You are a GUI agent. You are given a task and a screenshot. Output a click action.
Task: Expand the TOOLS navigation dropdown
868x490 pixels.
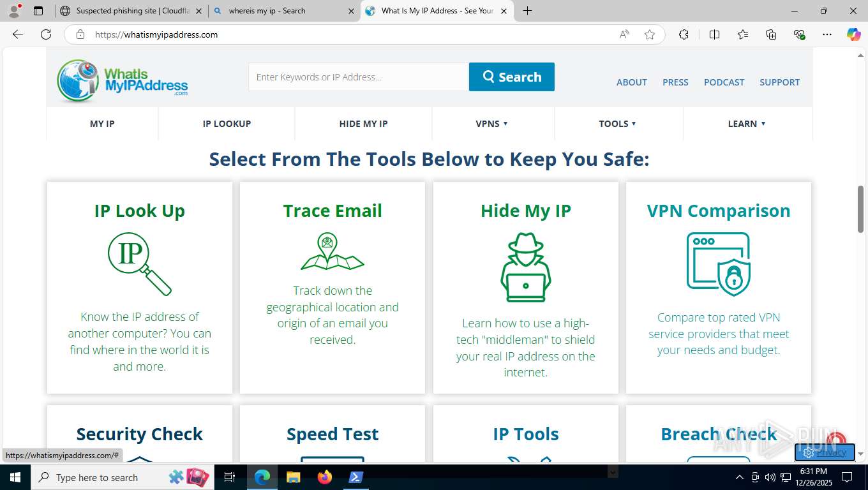click(x=618, y=124)
